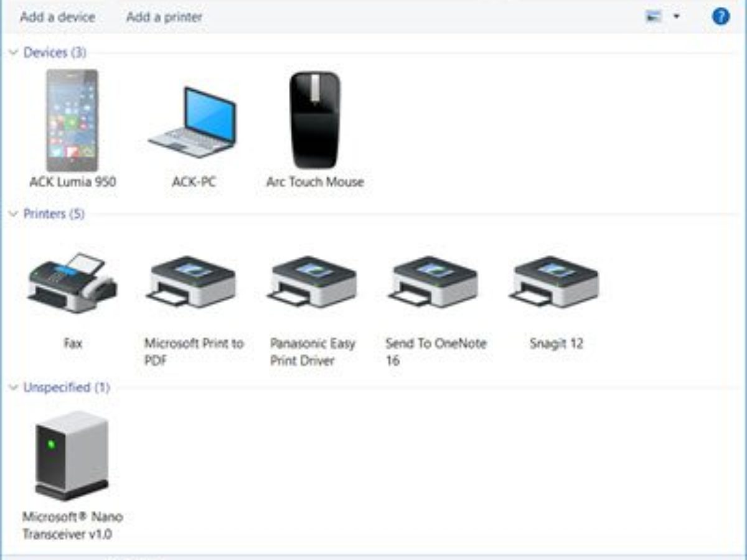
Task: Click the 'ACK-PC' label
Action: coord(194,182)
